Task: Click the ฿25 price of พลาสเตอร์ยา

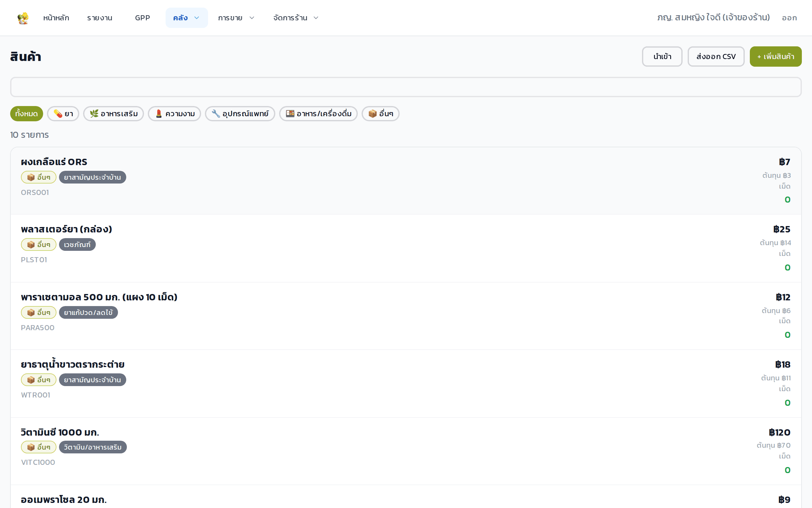Action: pos(782,229)
